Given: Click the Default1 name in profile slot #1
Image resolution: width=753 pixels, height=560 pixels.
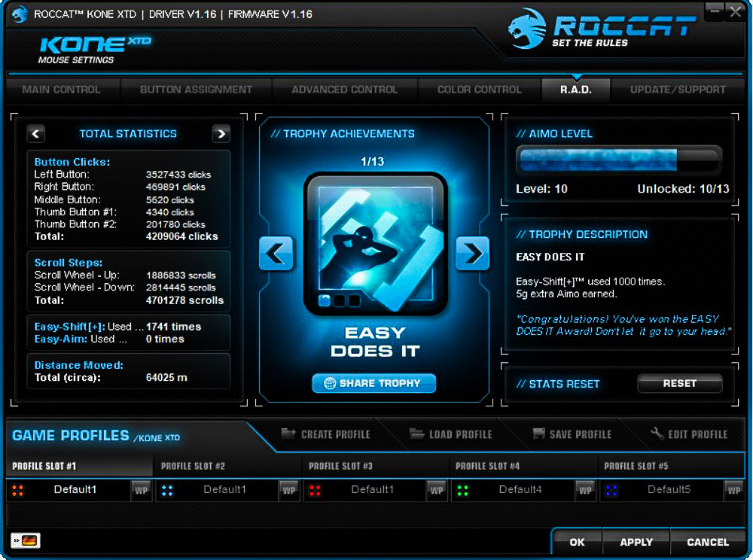Looking at the screenshot, I should tap(75, 489).
